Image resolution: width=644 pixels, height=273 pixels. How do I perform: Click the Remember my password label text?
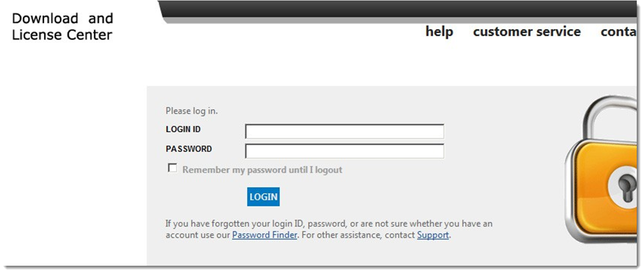click(x=262, y=170)
